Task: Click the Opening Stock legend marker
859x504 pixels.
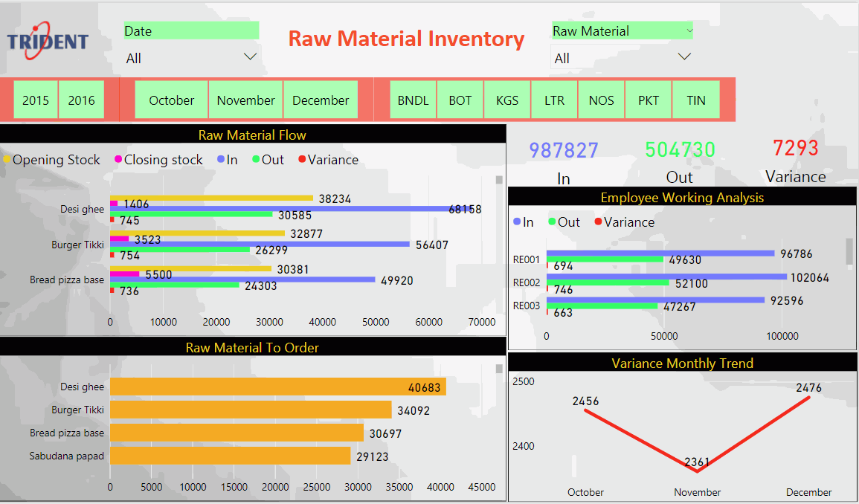Action: pos(7,160)
